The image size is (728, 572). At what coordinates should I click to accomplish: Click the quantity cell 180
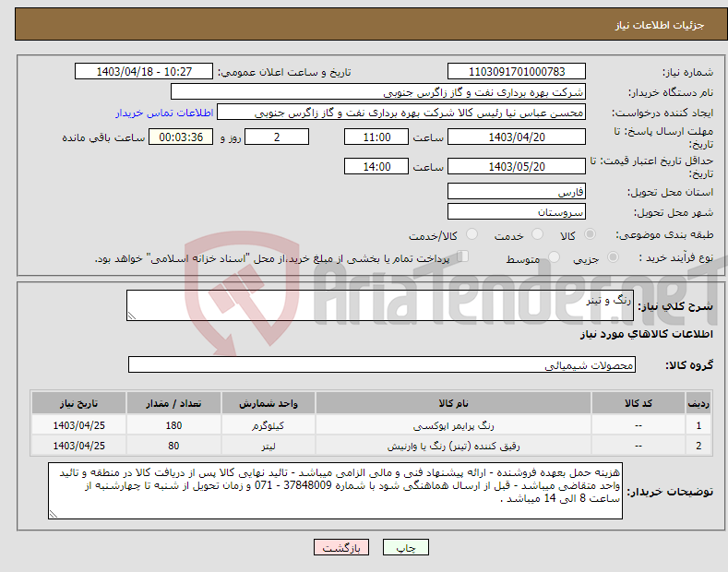pos(173,425)
